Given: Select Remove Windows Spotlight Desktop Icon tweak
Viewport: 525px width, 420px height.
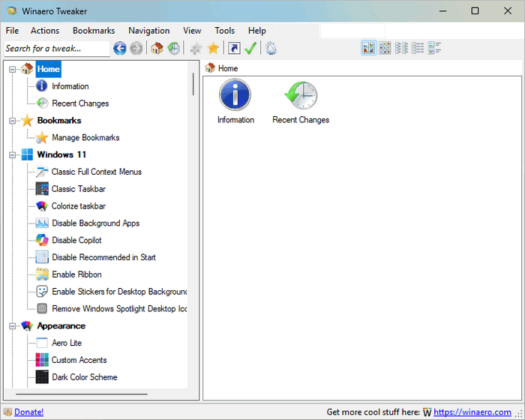Looking at the screenshot, I should point(119,308).
